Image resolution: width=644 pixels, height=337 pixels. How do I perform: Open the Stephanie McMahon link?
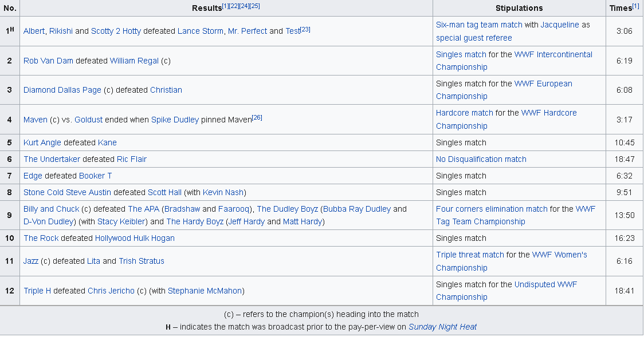pos(205,291)
